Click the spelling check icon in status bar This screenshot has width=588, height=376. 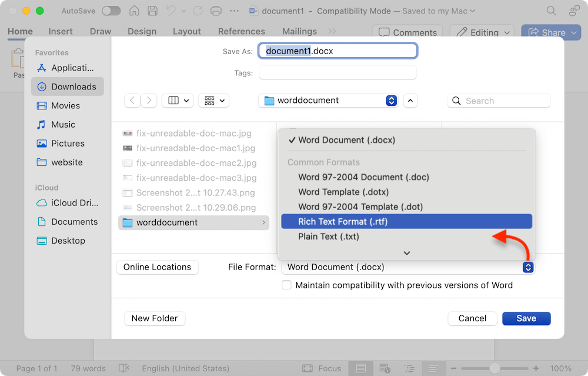124,368
